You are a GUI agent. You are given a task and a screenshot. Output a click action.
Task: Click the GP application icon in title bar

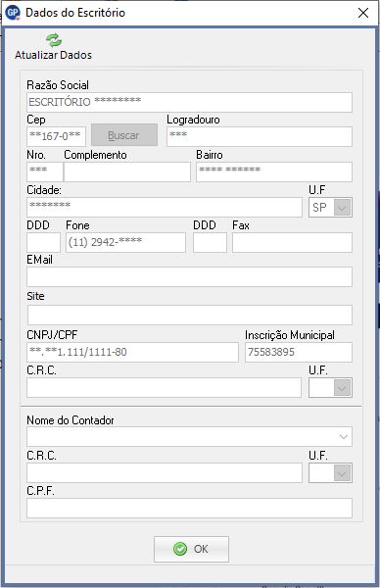point(13,13)
